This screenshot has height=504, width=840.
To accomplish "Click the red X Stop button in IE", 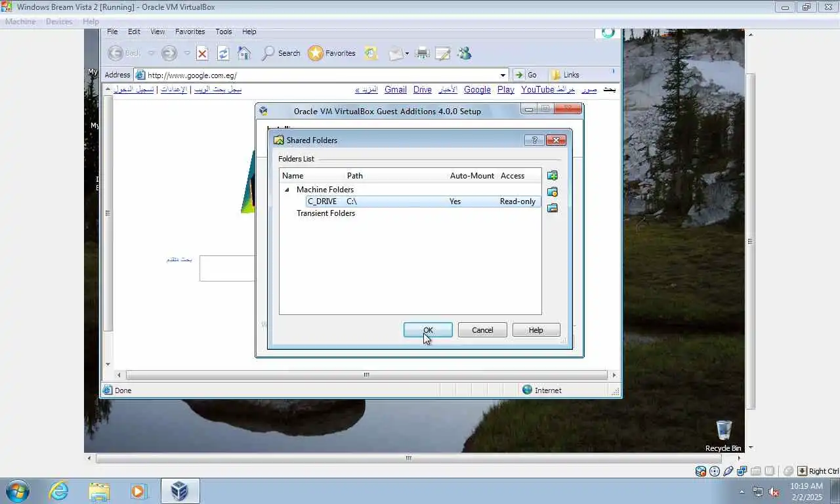I will [202, 53].
